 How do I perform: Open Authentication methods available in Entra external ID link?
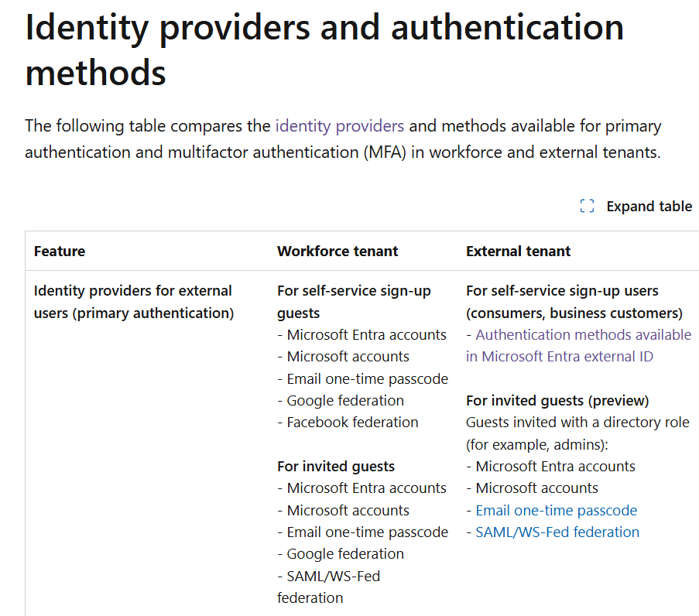pyautogui.click(x=579, y=345)
